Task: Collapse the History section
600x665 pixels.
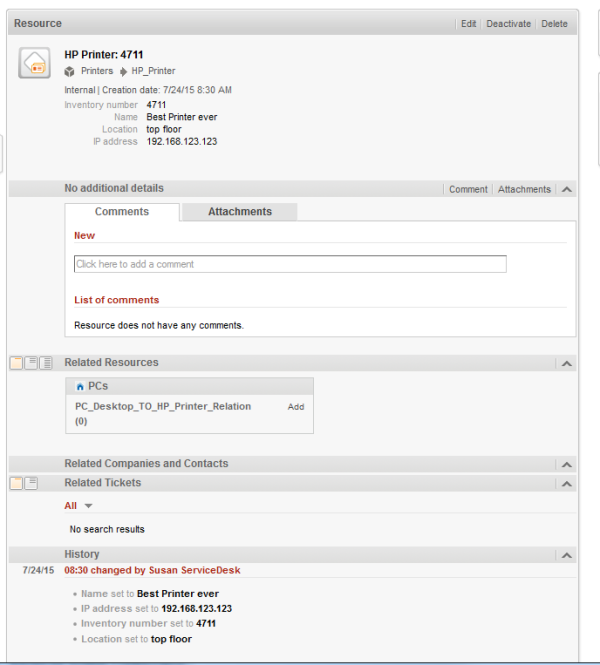Action: pyautogui.click(x=566, y=555)
